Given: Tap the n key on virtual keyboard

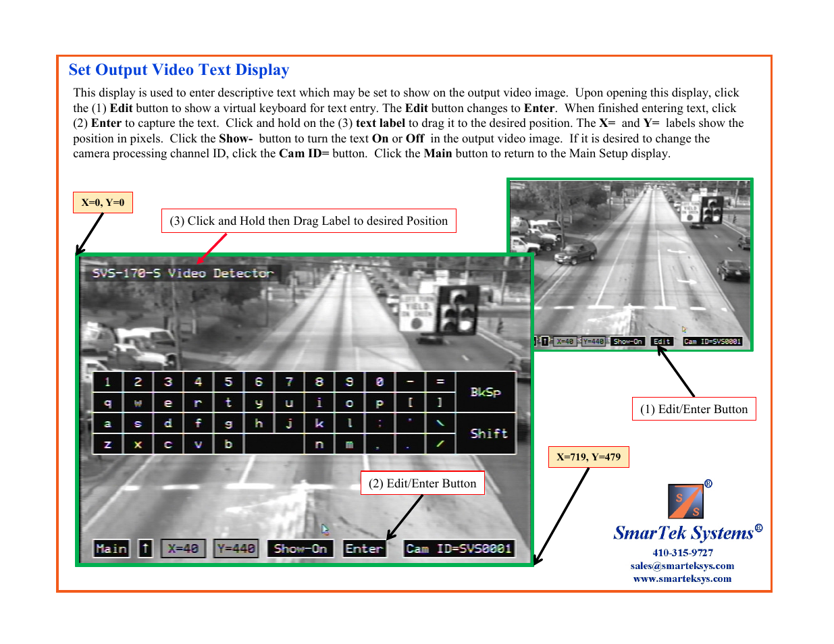Looking at the screenshot, I should [319, 444].
